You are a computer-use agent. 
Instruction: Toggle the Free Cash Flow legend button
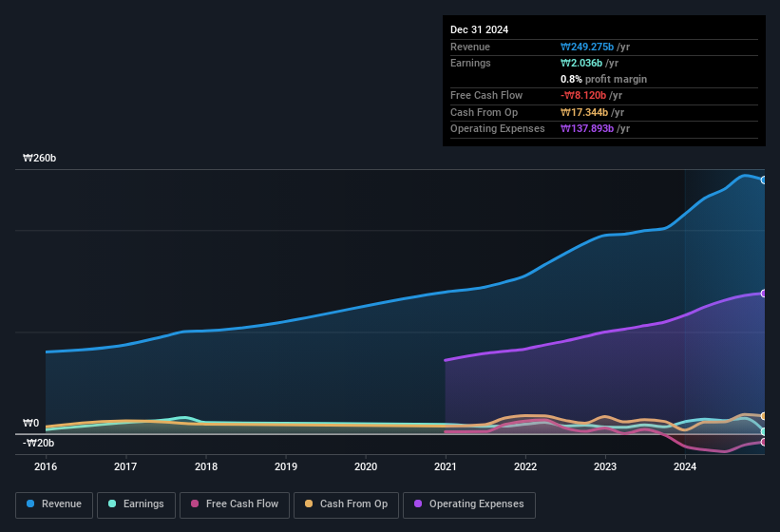coord(235,505)
